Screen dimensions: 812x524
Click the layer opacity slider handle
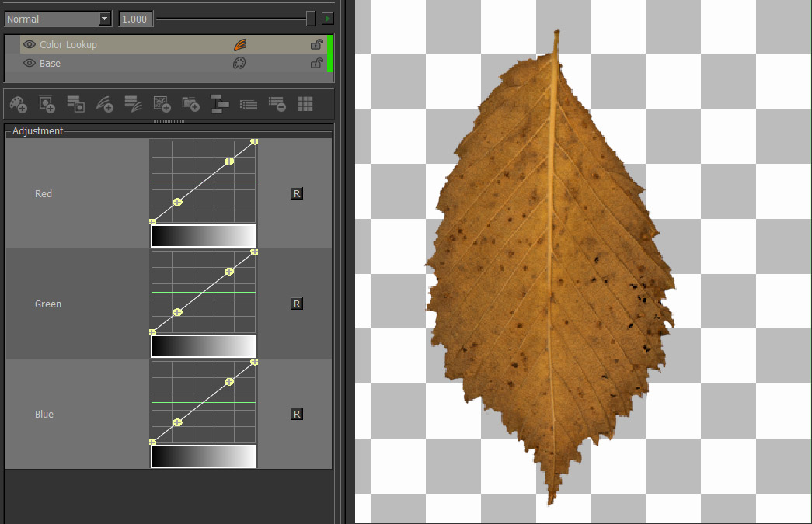311,19
